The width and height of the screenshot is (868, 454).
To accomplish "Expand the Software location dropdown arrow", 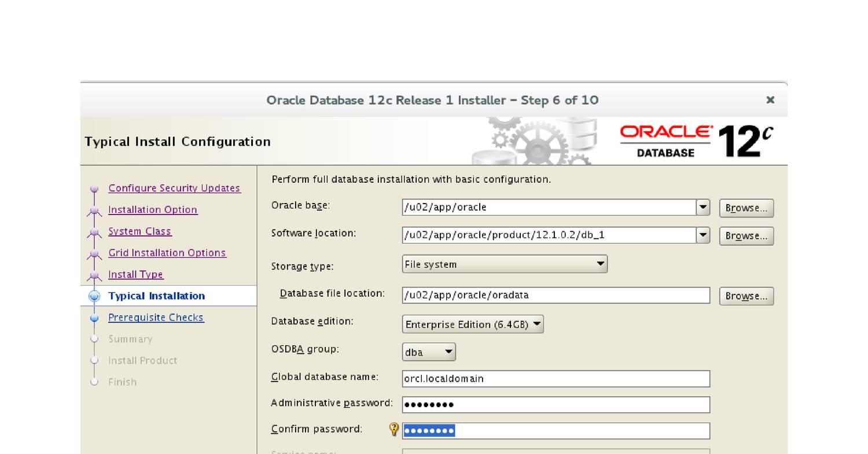I will pyautogui.click(x=703, y=235).
